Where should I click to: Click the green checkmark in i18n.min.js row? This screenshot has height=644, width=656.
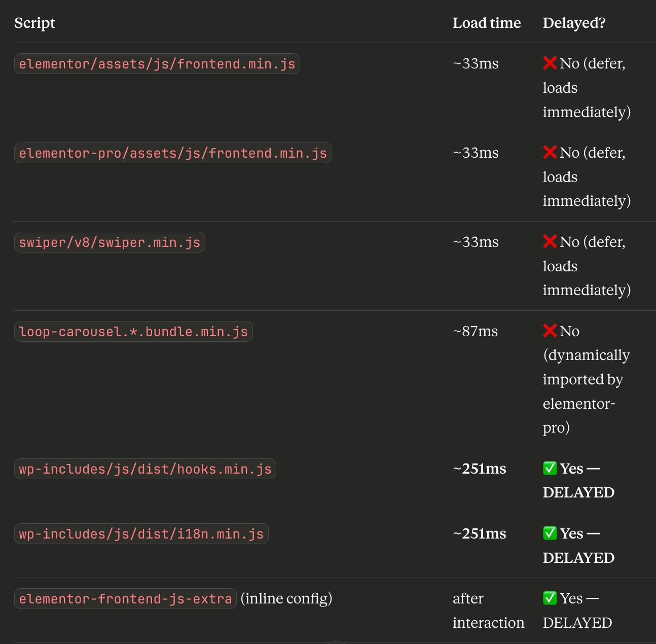pos(550,533)
